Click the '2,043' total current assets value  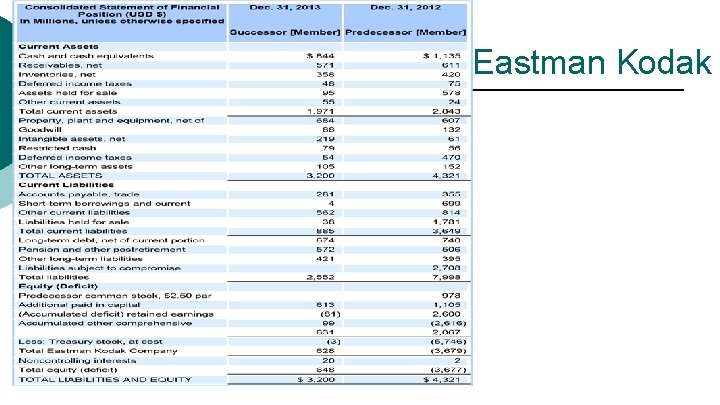tap(446, 112)
